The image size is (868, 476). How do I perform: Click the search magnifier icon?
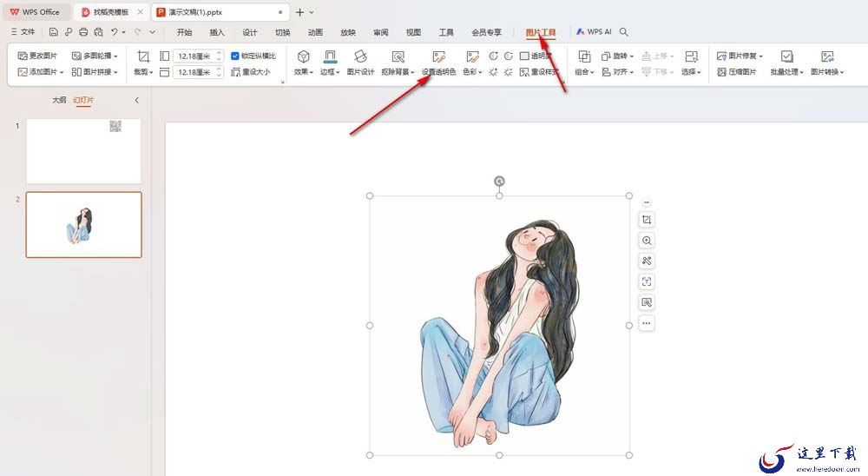[624, 32]
